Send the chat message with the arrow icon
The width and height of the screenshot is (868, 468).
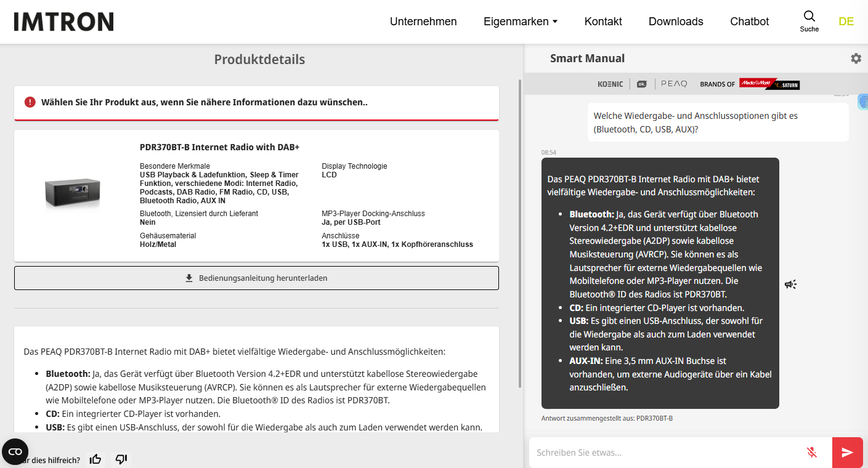tap(847, 452)
